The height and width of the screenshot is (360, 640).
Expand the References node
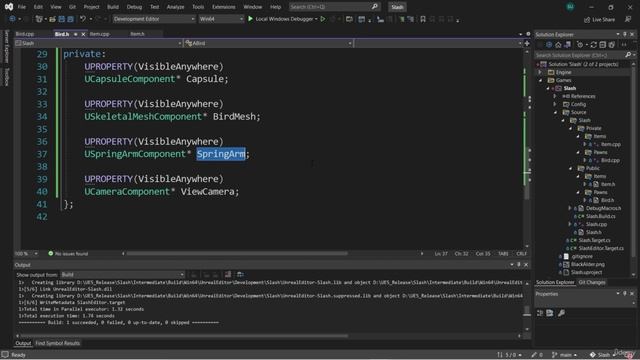[555, 96]
